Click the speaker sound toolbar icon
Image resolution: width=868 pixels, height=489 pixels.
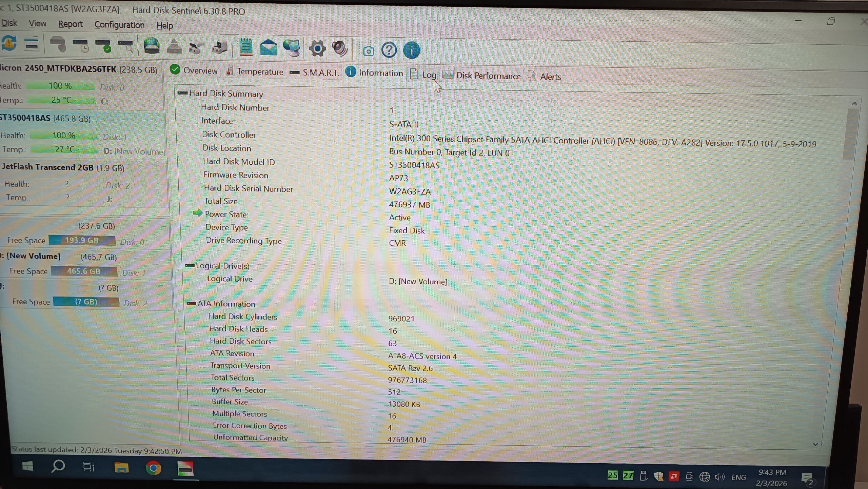pos(340,49)
